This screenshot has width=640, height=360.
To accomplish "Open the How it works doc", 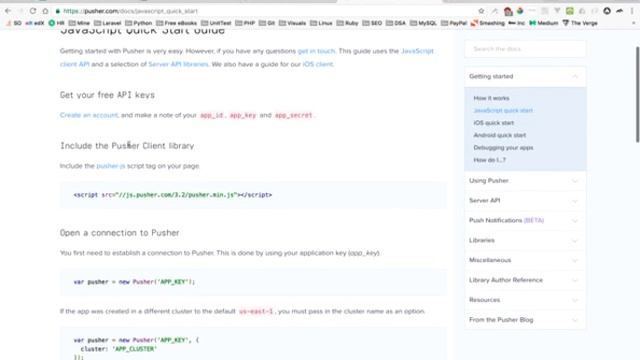I will click(x=491, y=98).
